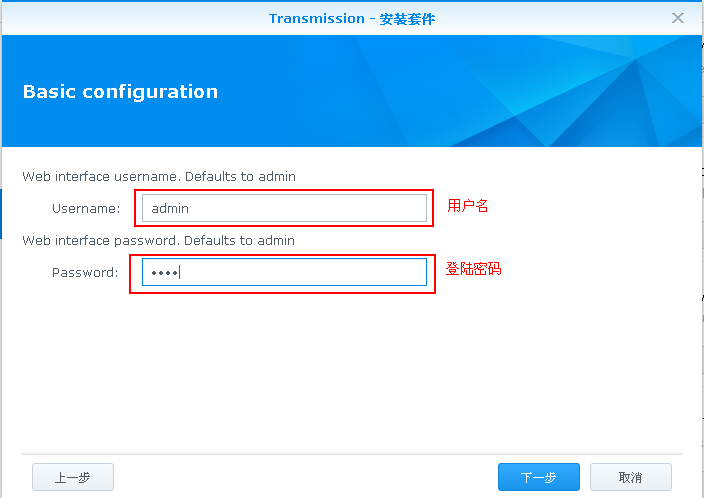Click the "Basic configuration" heading
The image size is (704, 498).
pos(120,92)
